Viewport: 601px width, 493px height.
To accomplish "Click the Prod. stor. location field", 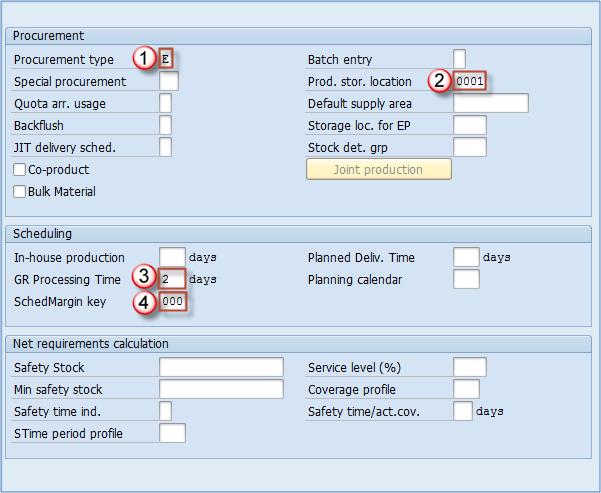I will pyautogui.click(x=469, y=81).
